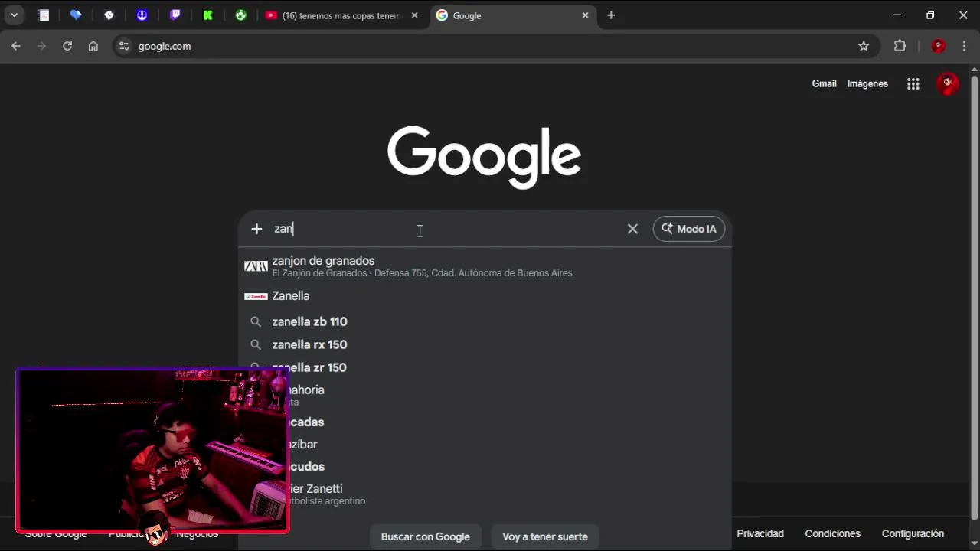
Task: Clear the search text with X
Action: click(632, 229)
